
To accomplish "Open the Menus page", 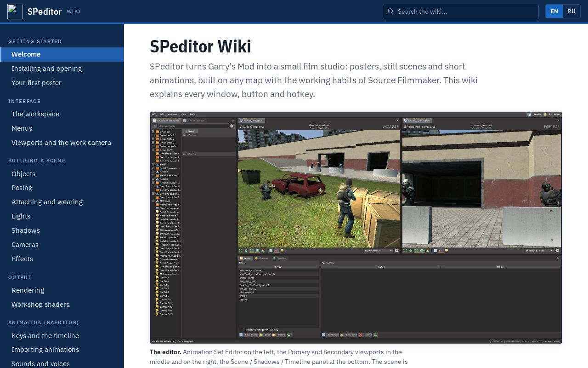I will pos(62,128).
